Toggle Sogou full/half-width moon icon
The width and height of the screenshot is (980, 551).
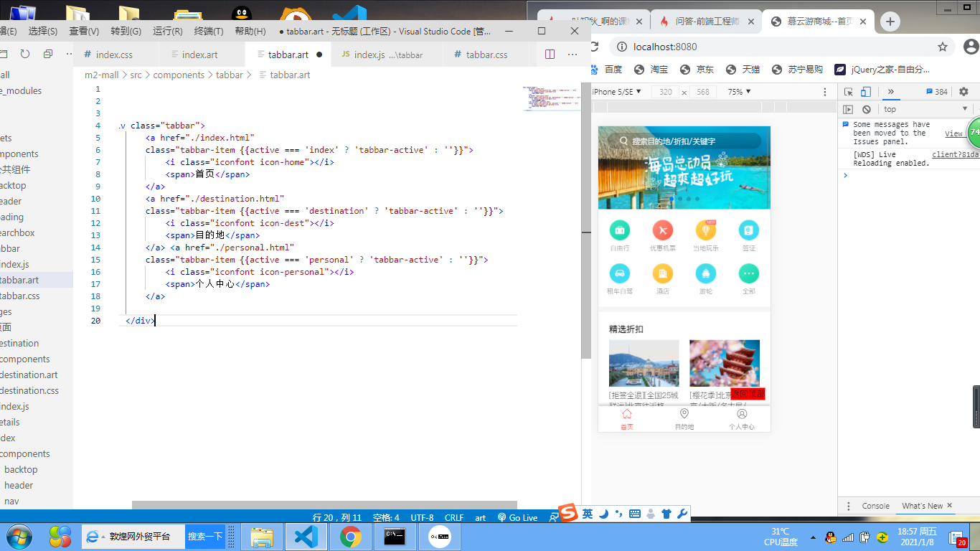[603, 514]
